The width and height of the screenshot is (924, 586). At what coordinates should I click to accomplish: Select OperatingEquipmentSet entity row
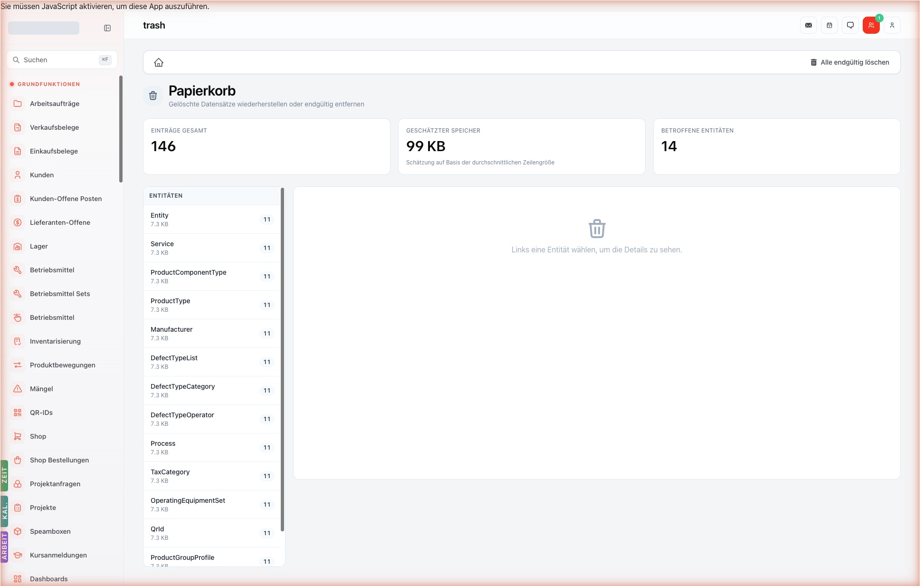[x=212, y=504]
